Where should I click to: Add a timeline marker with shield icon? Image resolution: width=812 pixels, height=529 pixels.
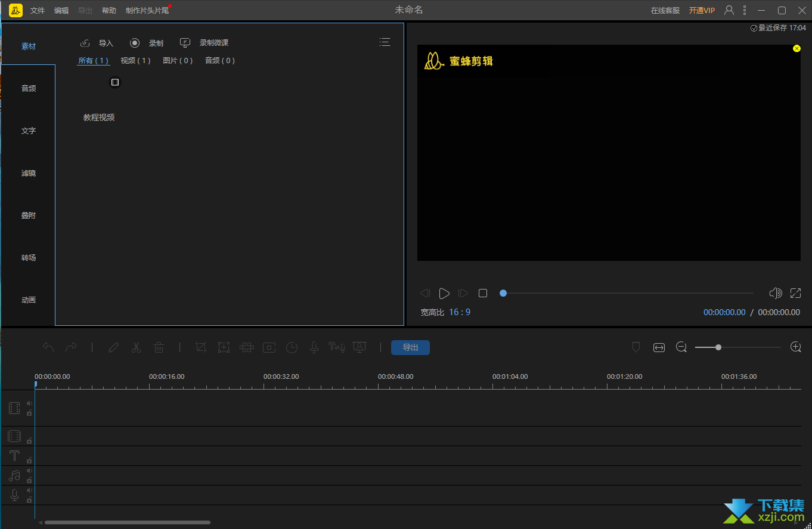pos(636,347)
